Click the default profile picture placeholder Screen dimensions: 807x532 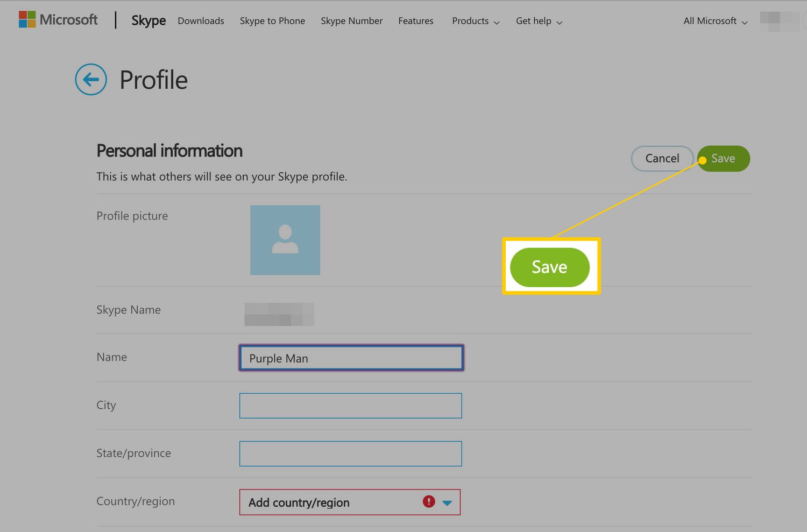285,240
